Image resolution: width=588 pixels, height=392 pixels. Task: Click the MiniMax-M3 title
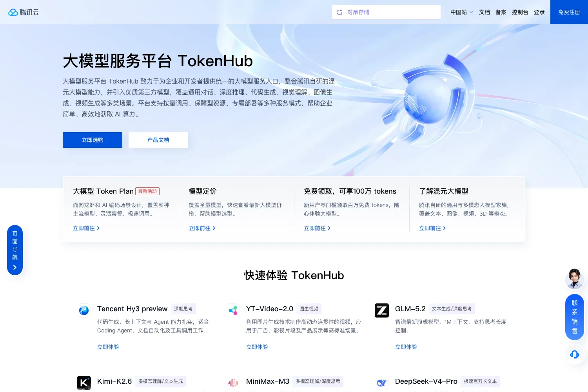click(268, 381)
